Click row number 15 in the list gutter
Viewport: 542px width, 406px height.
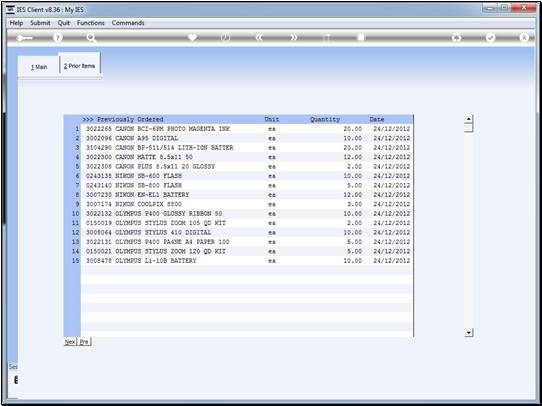coord(76,261)
